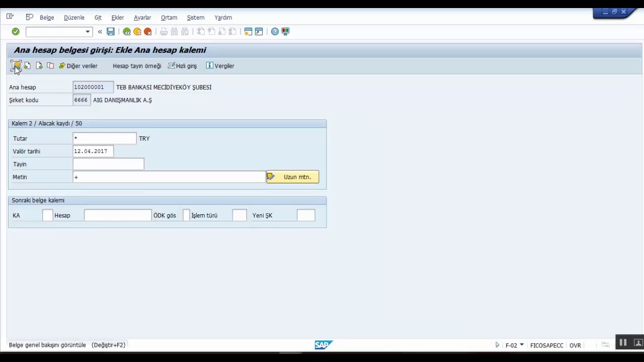The height and width of the screenshot is (362, 644).
Task: Open the Help question mark icon
Action: tap(275, 32)
